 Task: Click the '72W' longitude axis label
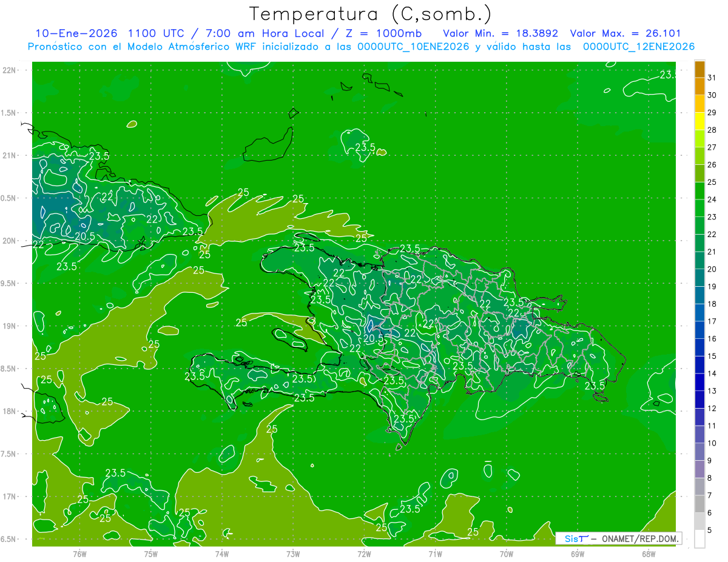(364, 554)
